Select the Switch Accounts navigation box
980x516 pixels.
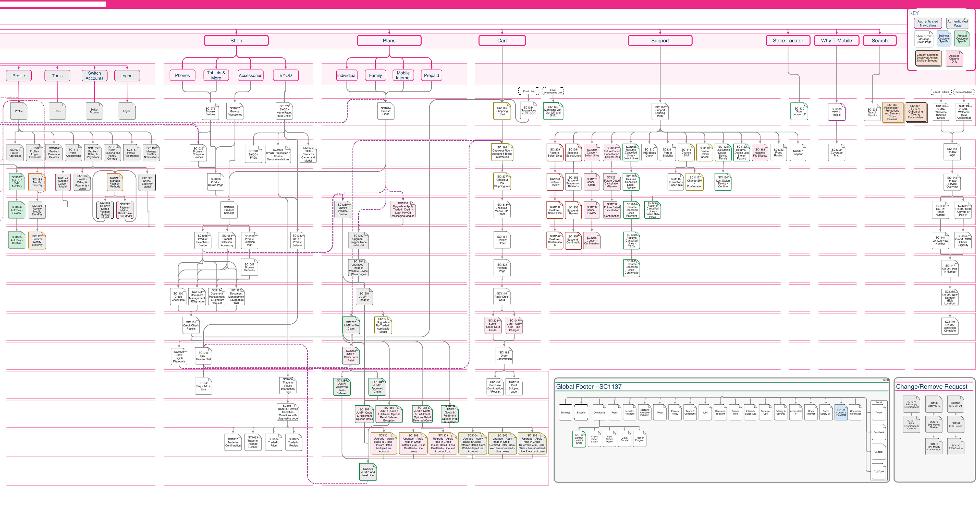coord(94,75)
